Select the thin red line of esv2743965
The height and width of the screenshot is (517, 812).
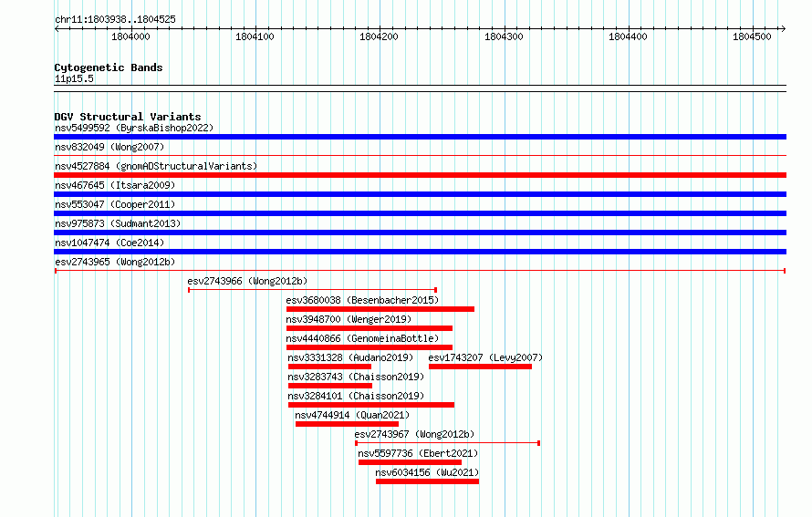click(x=420, y=271)
